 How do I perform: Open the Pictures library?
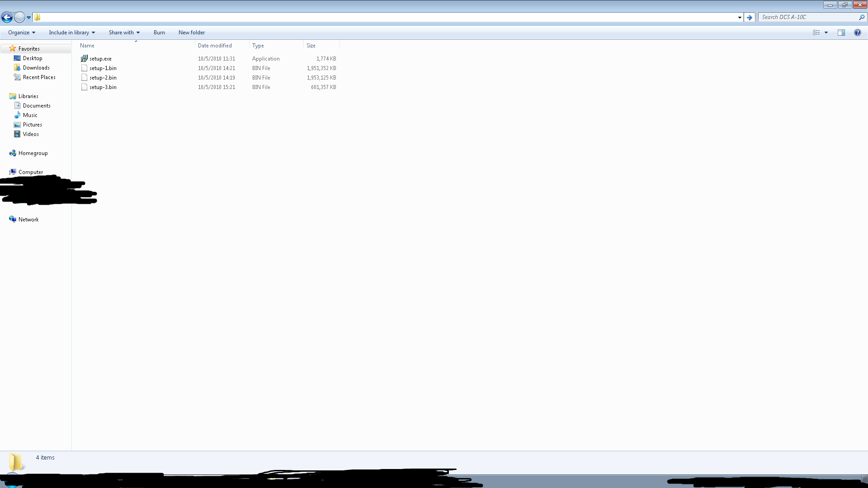[31, 124]
